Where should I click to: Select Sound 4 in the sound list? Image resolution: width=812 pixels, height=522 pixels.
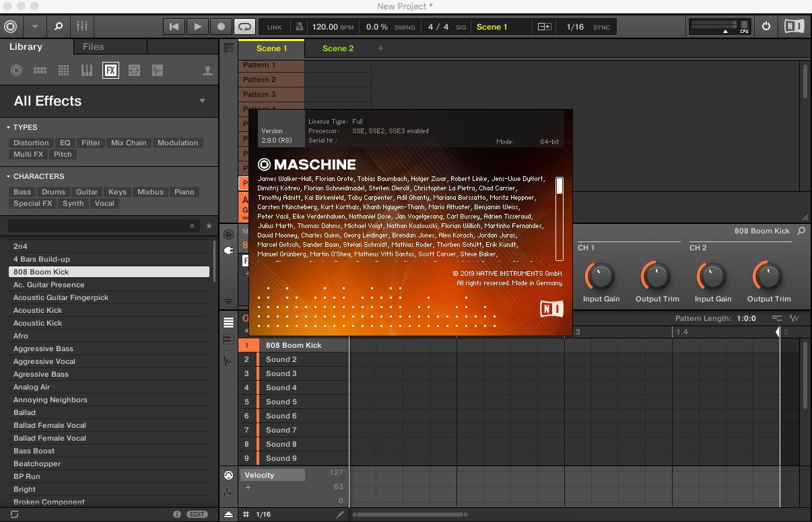pyautogui.click(x=294, y=387)
